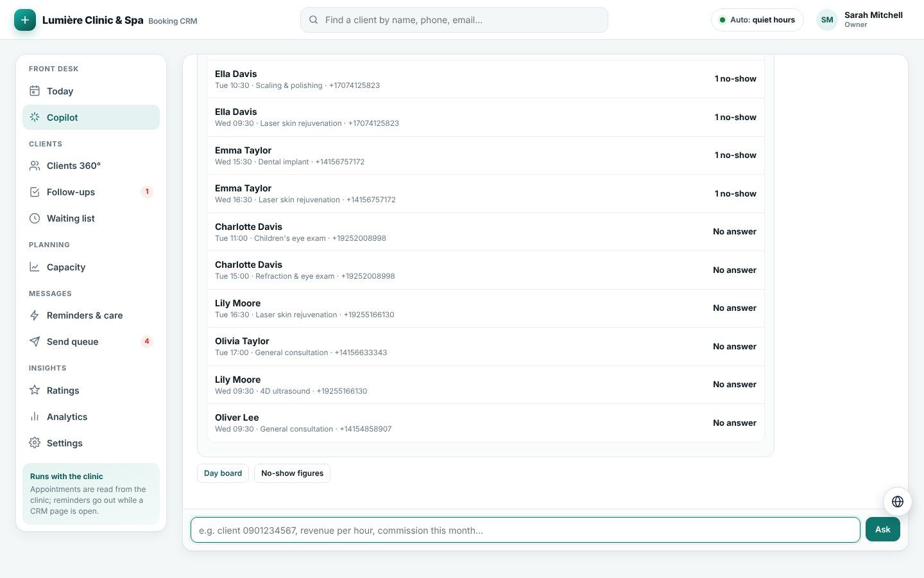Click the Analytics bar chart icon
Screen dimensions: 924x578
click(35, 417)
